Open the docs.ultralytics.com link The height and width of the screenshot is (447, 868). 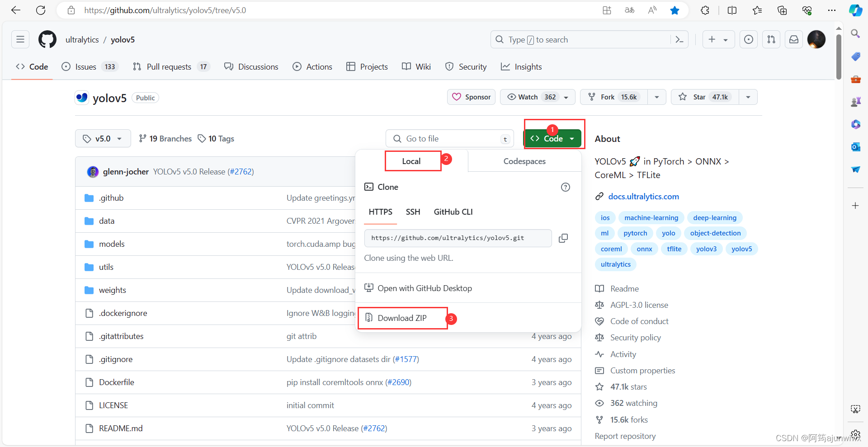point(643,197)
